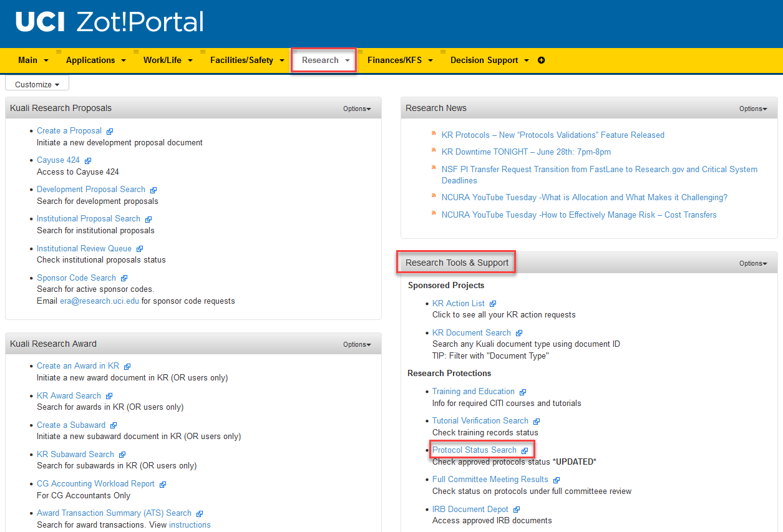Click external-link icon beside KR Award Search
783x532 pixels.
tap(109, 396)
